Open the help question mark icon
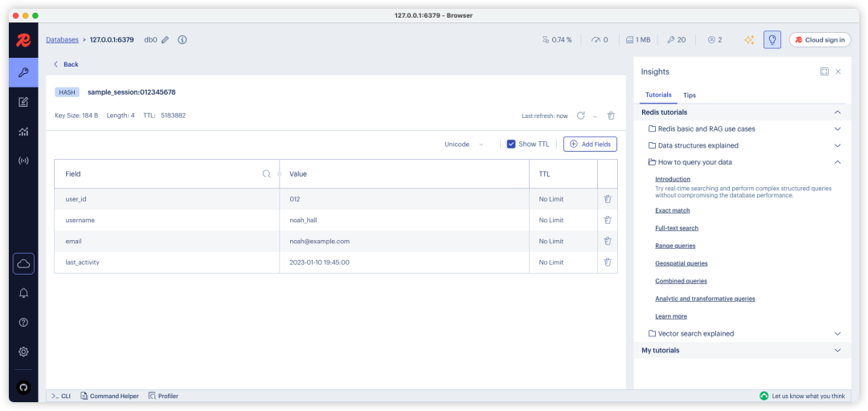This screenshot has height=411, width=868. [x=23, y=323]
